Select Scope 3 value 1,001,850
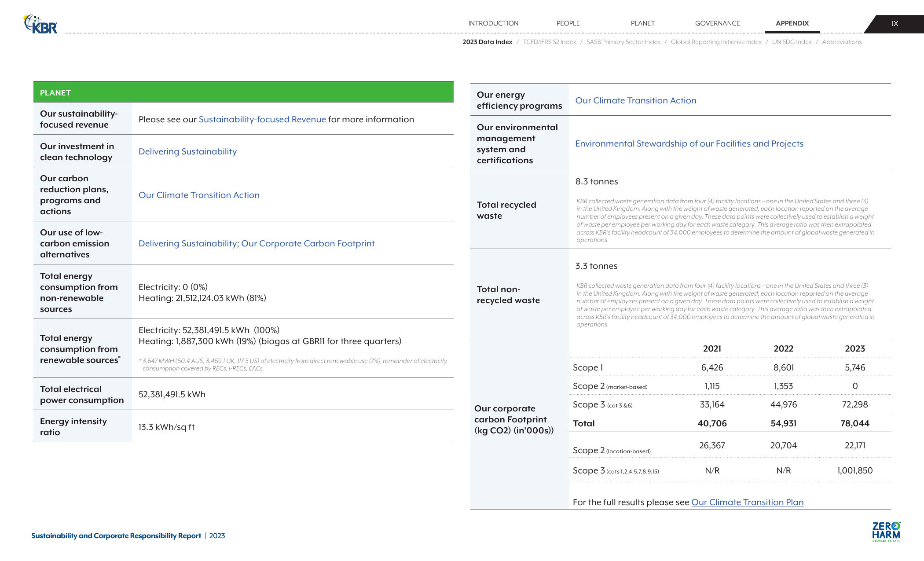The width and height of the screenshot is (924, 561). tap(854, 470)
